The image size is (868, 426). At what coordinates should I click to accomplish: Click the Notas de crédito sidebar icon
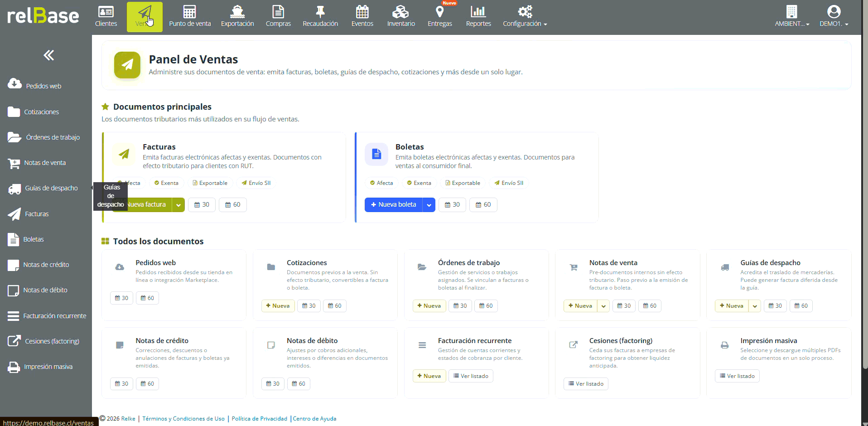pyautogui.click(x=14, y=265)
